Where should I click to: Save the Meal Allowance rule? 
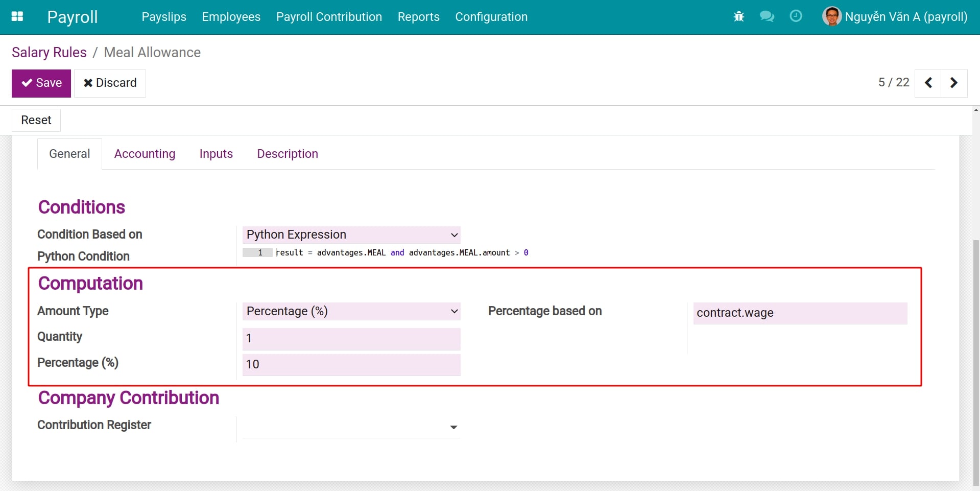tap(41, 83)
